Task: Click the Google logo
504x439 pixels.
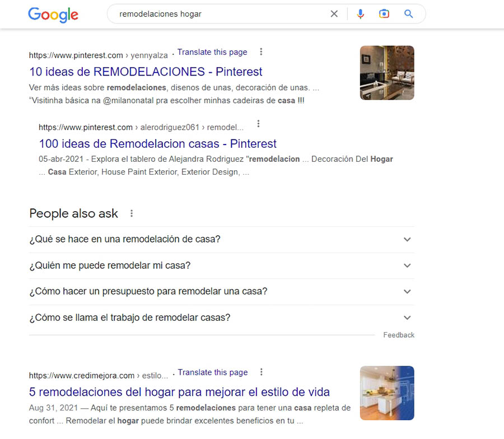Action: point(53,15)
